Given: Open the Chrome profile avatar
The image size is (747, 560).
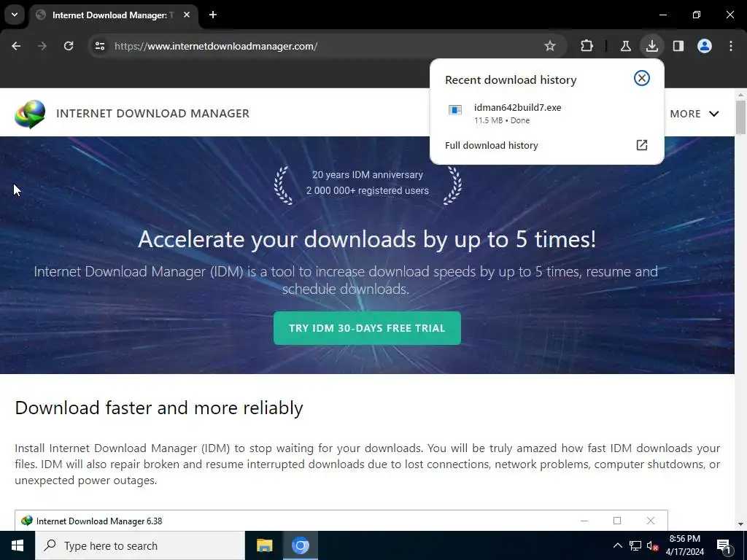Looking at the screenshot, I should coord(705,46).
